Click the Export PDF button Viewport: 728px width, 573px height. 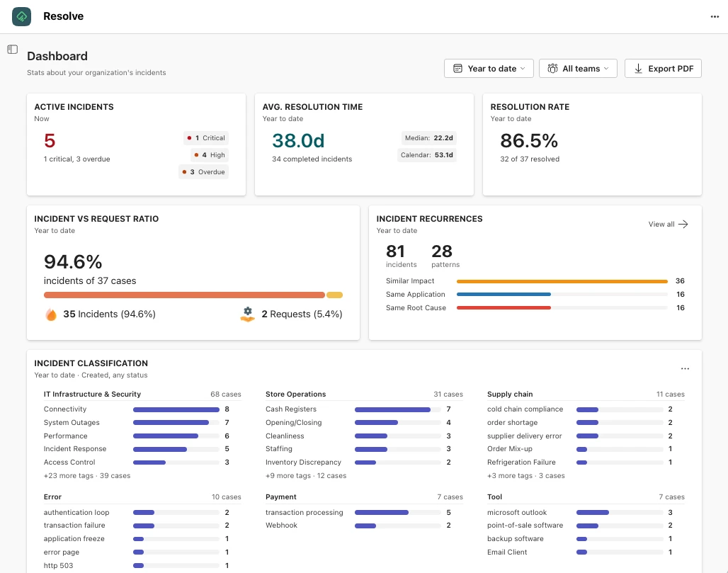[x=663, y=69]
